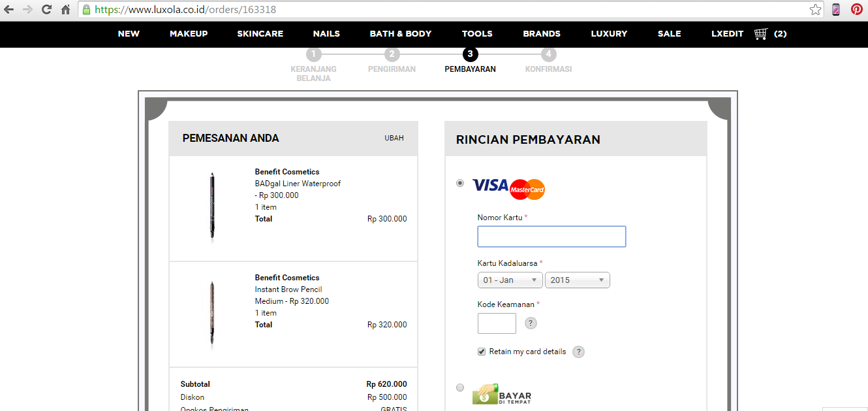The width and height of the screenshot is (868, 411).
Task: Click the Rp 300.000 total amount
Action: (x=387, y=219)
